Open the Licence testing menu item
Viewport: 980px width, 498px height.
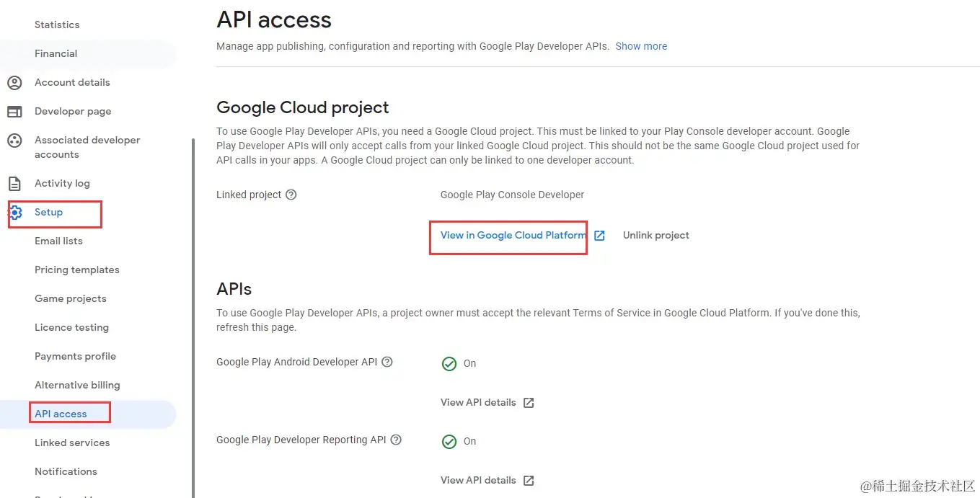tap(71, 327)
